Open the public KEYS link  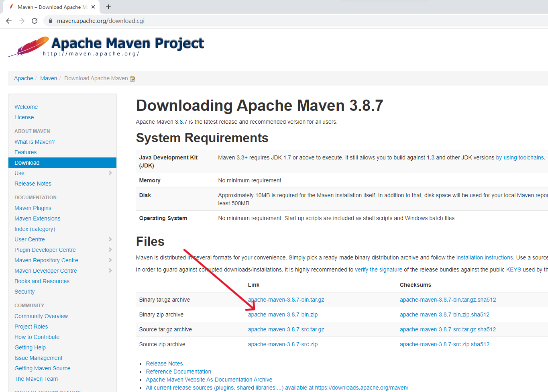coord(513,269)
